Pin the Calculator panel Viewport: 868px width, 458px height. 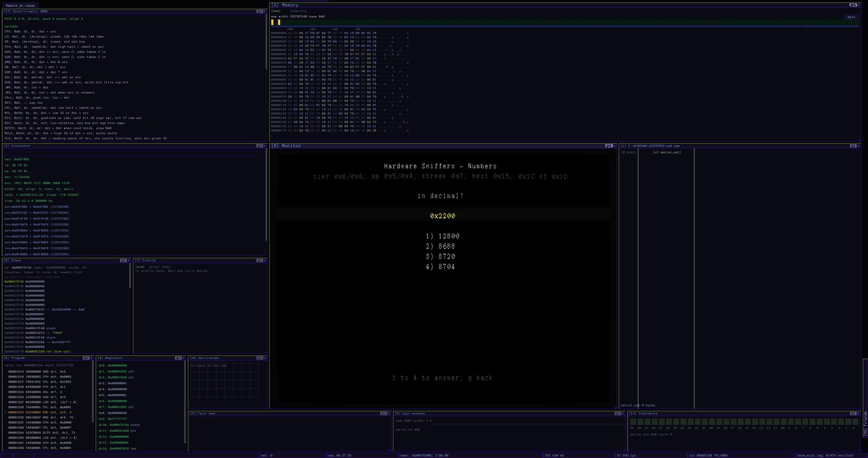(259, 146)
